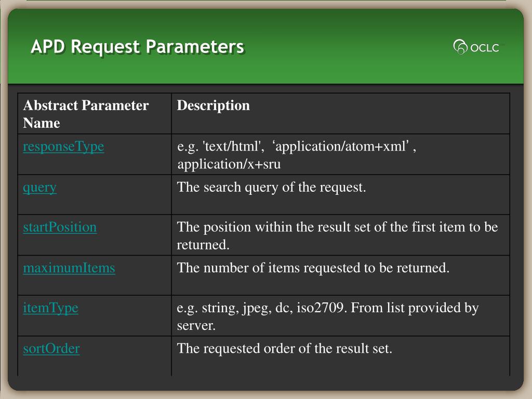The height and width of the screenshot is (399, 532).
Task: Click the application/x+sru text line
Action: pyautogui.click(x=229, y=165)
